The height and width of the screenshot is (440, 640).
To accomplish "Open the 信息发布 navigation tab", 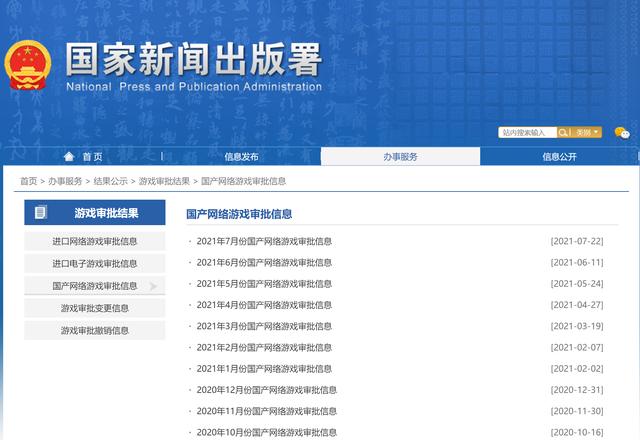I will (x=241, y=157).
